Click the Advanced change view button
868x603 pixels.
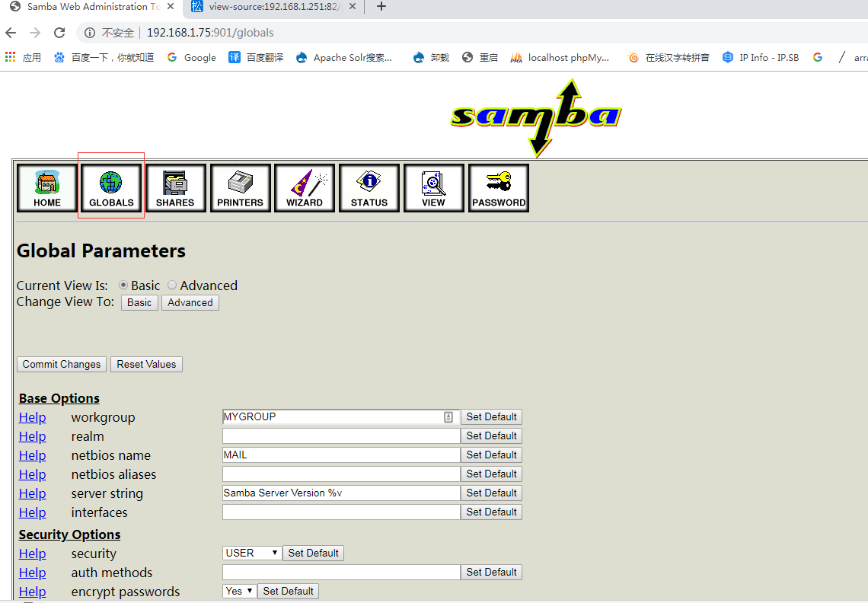pos(190,302)
